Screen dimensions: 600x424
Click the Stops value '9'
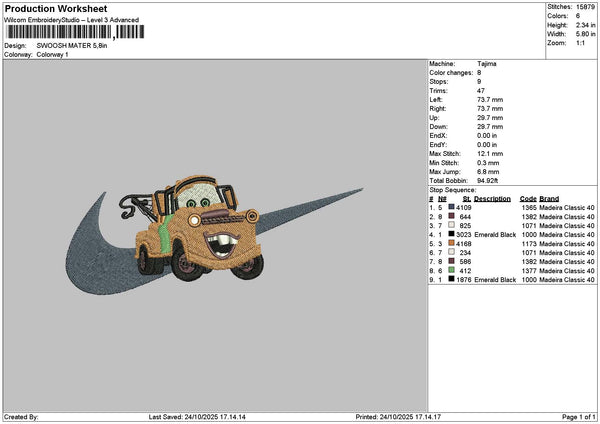[x=479, y=82]
